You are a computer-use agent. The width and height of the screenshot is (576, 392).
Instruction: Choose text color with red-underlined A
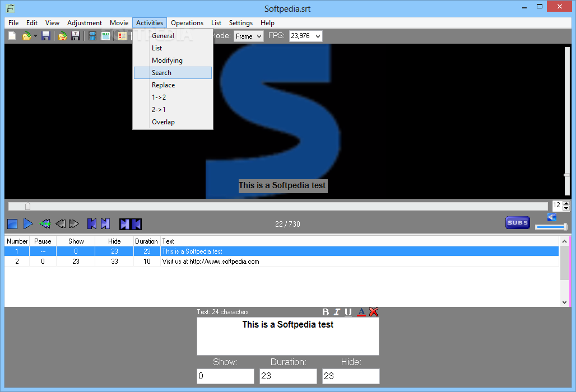tap(361, 312)
